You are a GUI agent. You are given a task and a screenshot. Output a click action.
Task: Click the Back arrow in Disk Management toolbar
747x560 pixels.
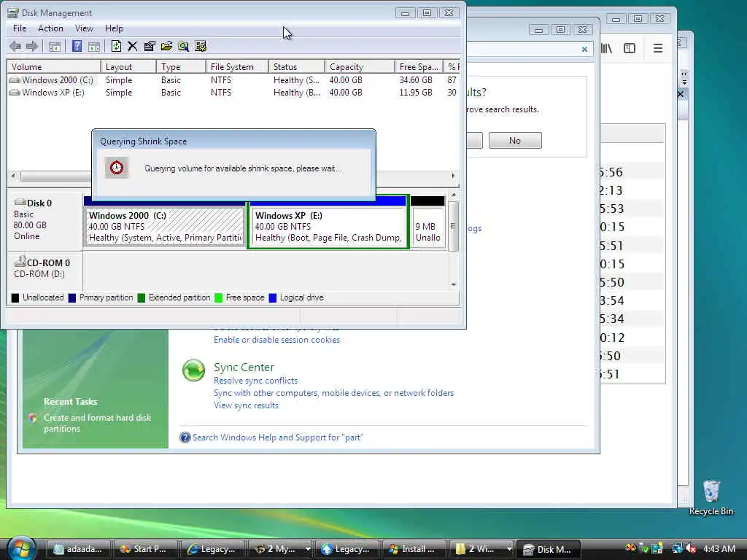click(x=15, y=46)
